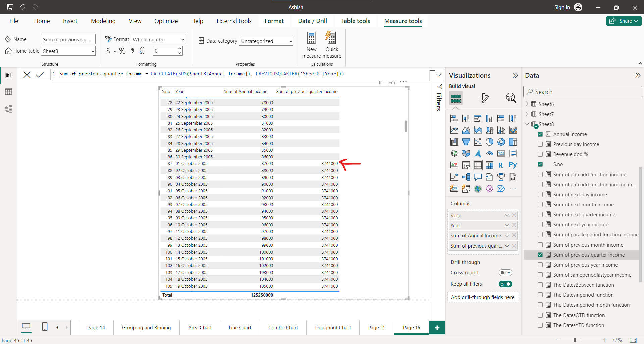Image resolution: width=644 pixels, height=344 pixels.
Task: Click the Share button
Action: click(x=624, y=21)
